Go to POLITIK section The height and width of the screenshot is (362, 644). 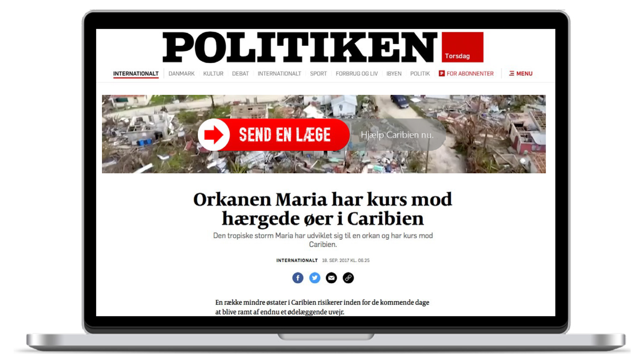click(420, 73)
